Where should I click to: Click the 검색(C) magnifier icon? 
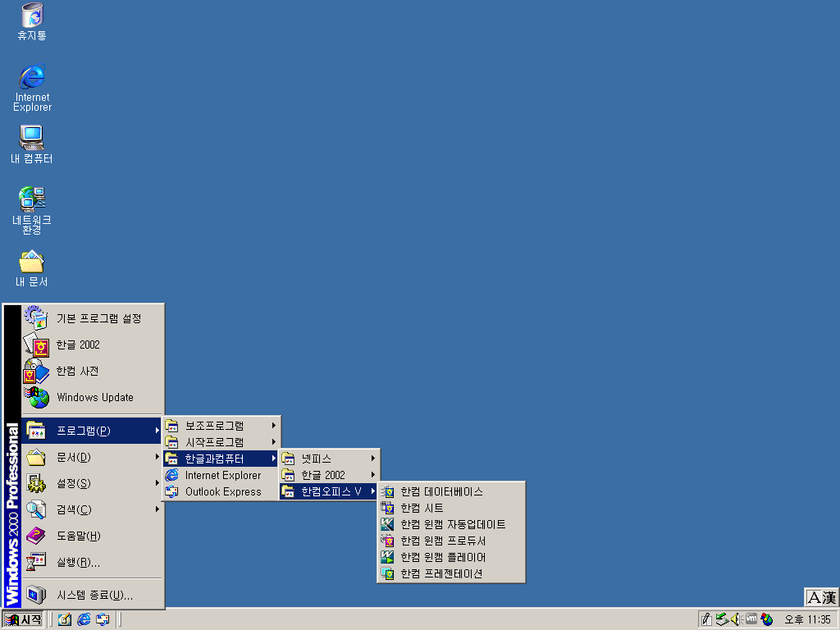click(x=36, y=509)
